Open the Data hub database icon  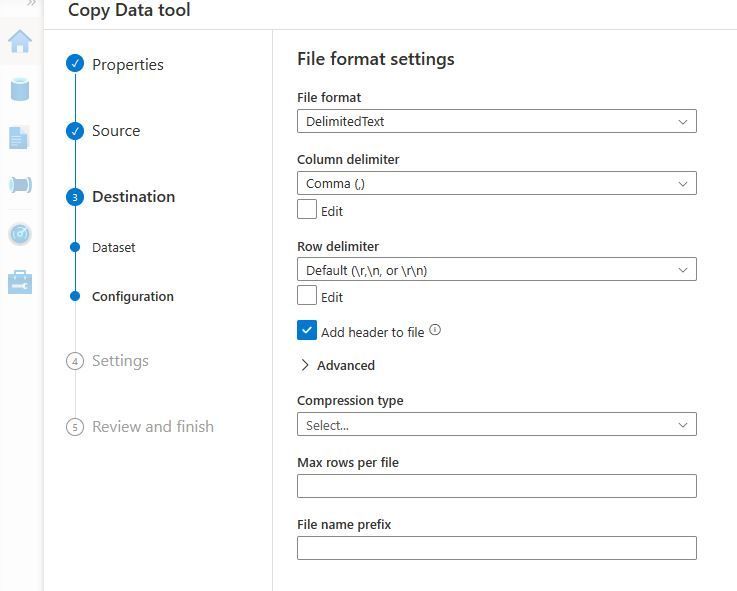pos(20,89)
